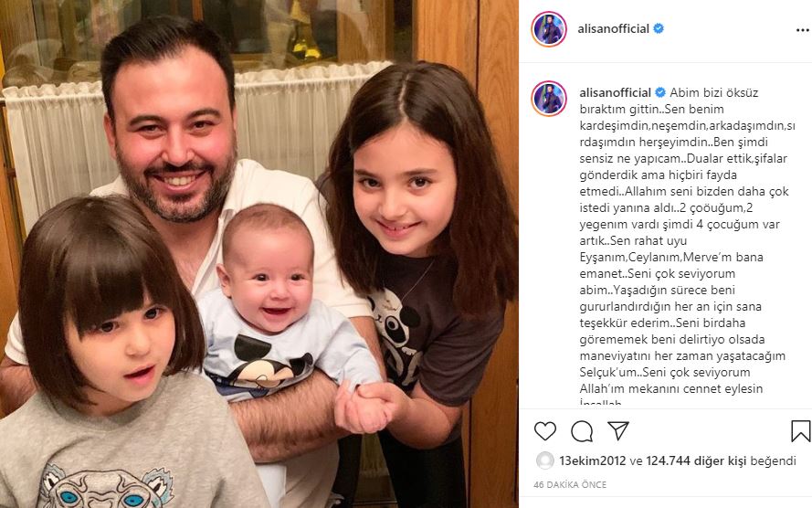Click the verified badge in the caption
Screen dimensions: 812x508
660,92
